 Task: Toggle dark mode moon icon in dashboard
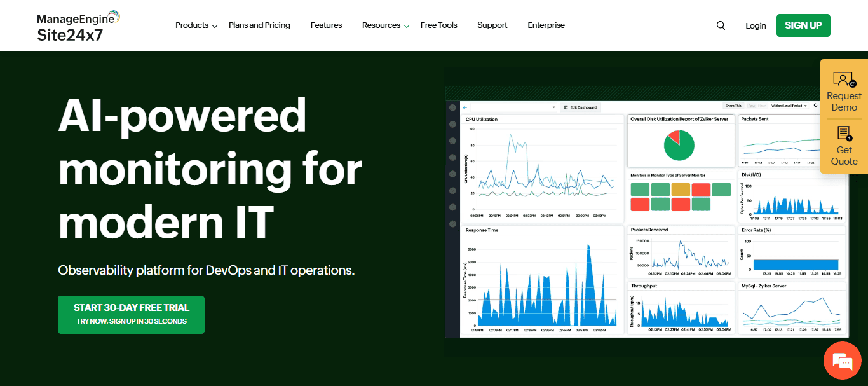(815, 106)
